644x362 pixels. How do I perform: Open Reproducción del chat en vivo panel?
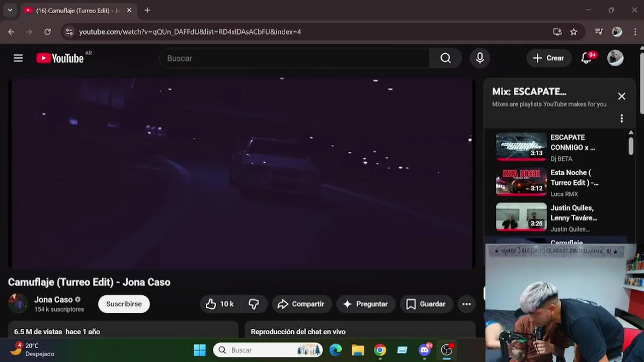360,330
